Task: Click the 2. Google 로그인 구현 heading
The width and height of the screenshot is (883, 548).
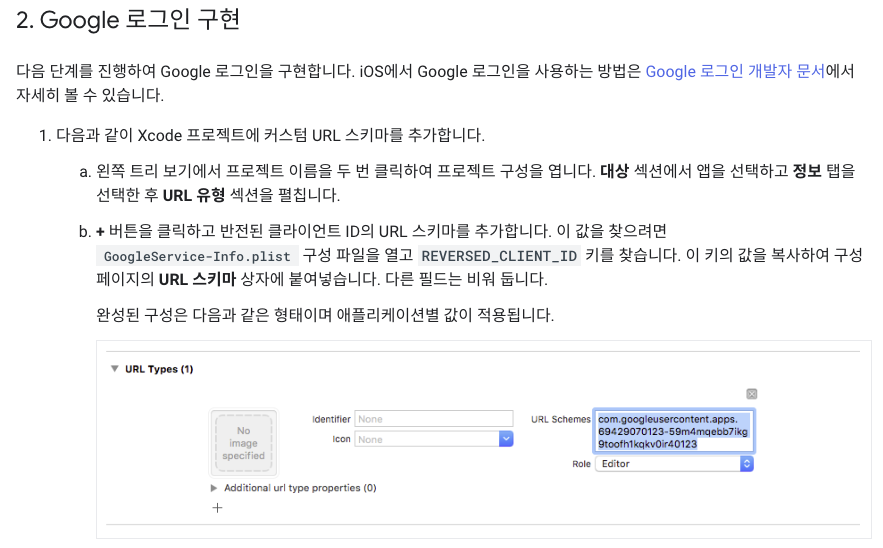Action: [x=128, y=20]
